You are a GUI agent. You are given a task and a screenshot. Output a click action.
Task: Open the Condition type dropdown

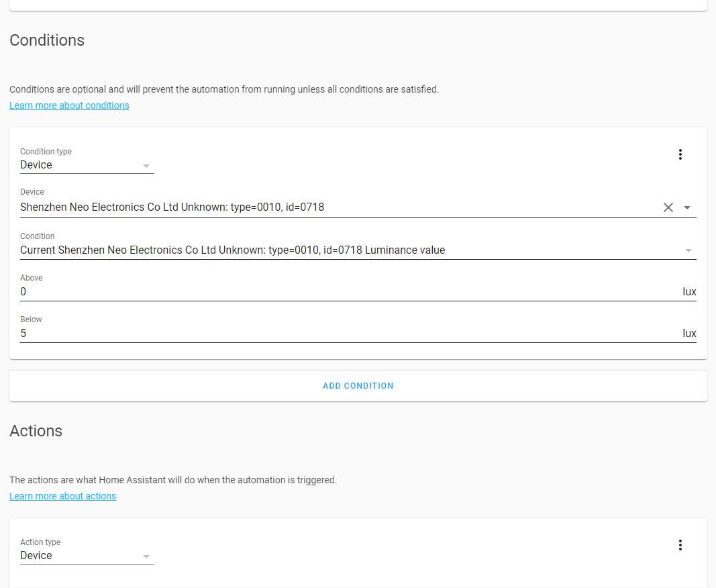pos(87,165)
